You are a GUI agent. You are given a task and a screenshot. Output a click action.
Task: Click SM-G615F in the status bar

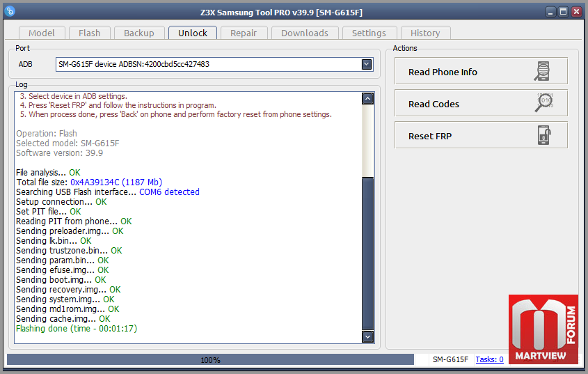450,359
